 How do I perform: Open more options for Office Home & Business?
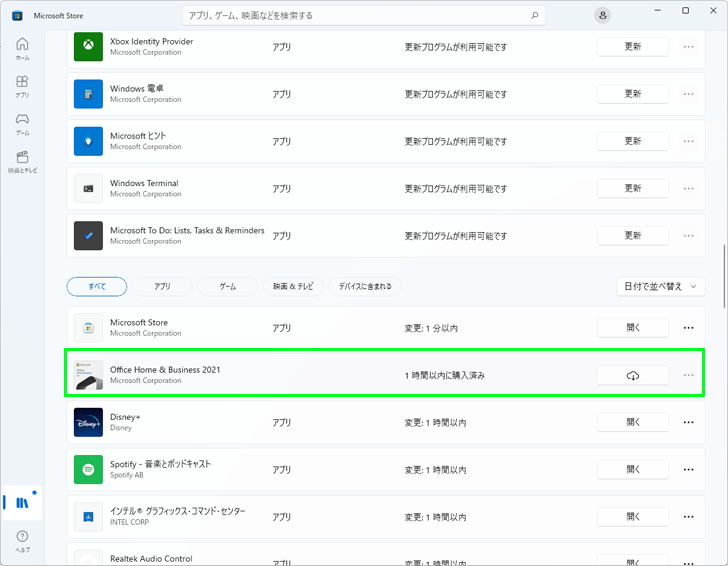[689, 375]
